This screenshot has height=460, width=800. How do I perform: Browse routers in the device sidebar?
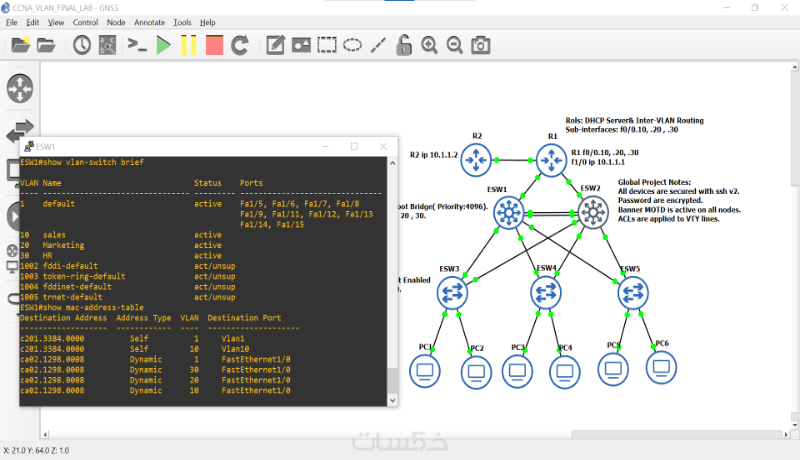(20, 88)
